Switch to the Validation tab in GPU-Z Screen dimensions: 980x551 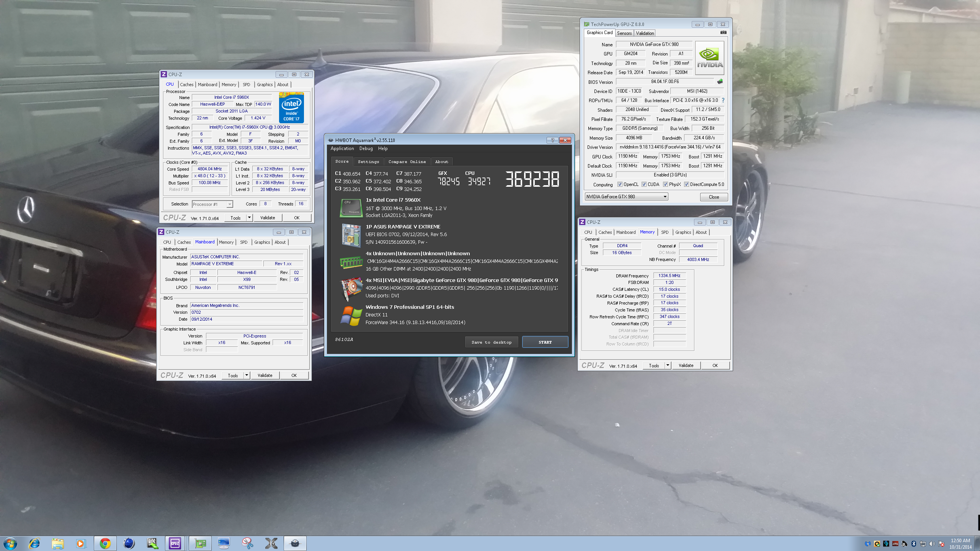645,33
